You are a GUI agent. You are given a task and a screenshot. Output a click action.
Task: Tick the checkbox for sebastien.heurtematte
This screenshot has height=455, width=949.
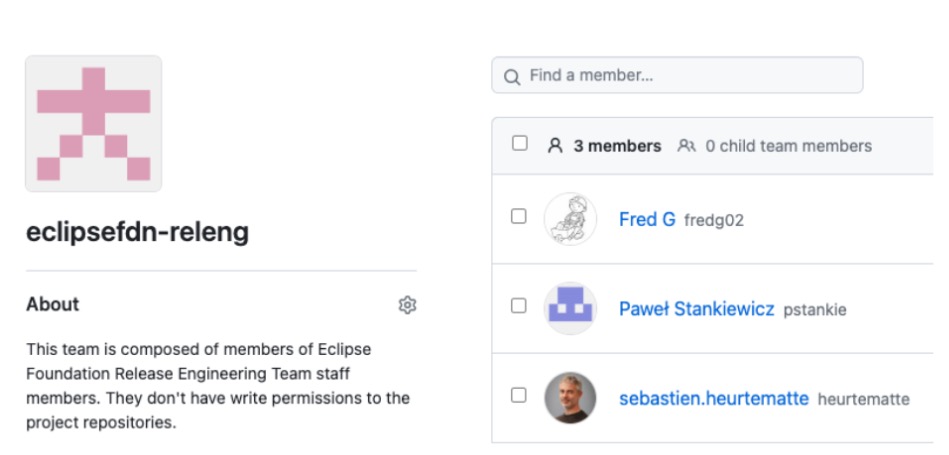click(519, 395)
